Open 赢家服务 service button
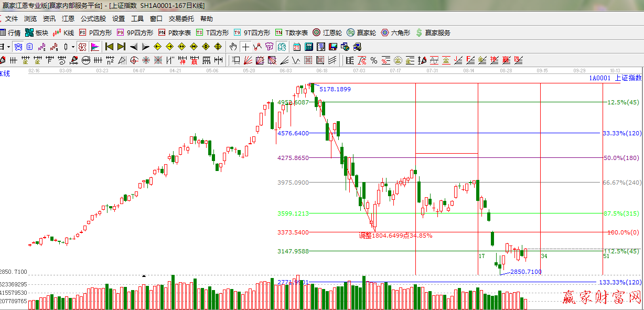The width and height of the screenshot is (644, 310). tap(433, 33)
